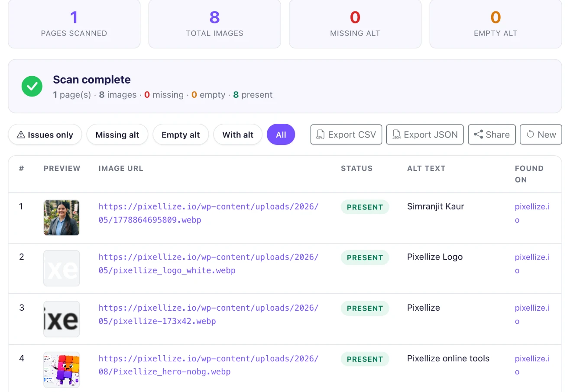Open the pixellize-173x42.webp image URL
This screenshot has width=570, height=392.
click(208, 315)
